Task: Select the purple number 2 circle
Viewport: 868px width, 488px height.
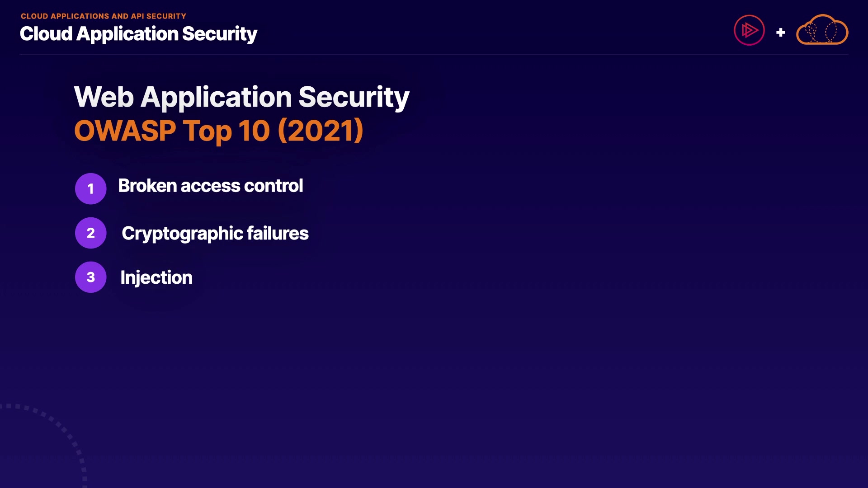Action: [91, 233]
